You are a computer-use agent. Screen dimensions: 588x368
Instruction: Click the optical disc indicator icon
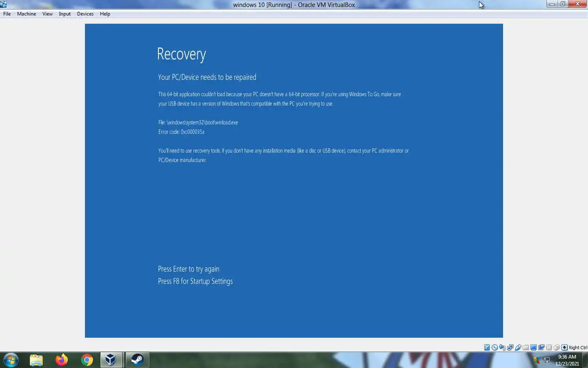coord(494,348)
